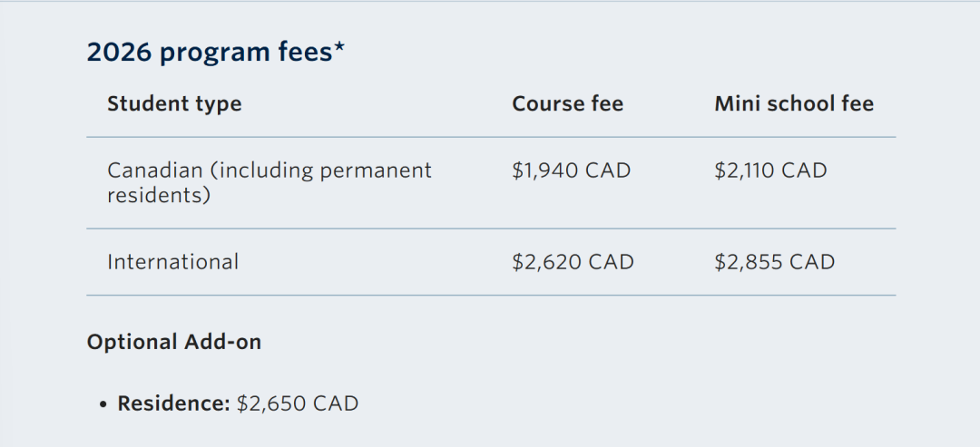Select the "Mini school fee" column header
The height and width of the screenshot is (447, 980).
tap(793, 104)
